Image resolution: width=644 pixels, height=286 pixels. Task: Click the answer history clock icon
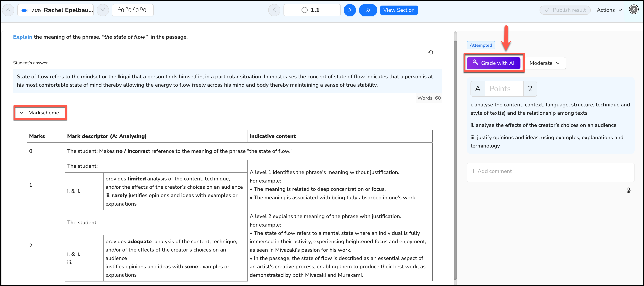tap(431, 53)
